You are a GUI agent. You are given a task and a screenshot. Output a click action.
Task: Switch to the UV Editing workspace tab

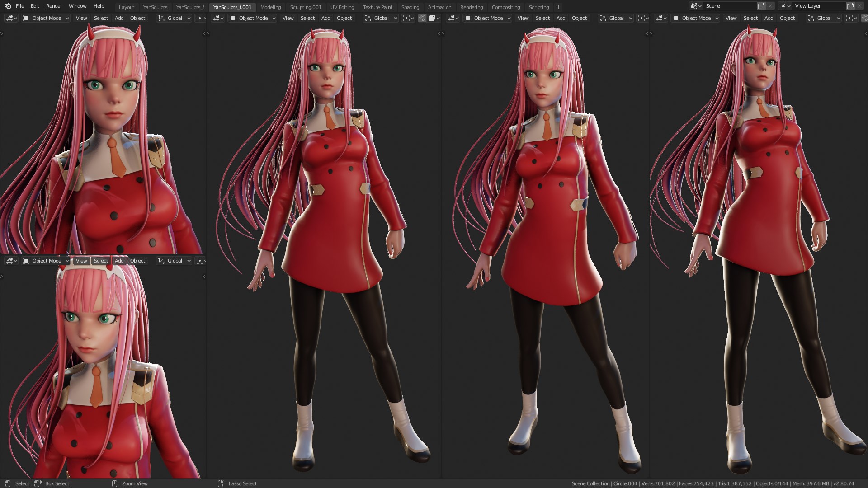click(342, 7)
